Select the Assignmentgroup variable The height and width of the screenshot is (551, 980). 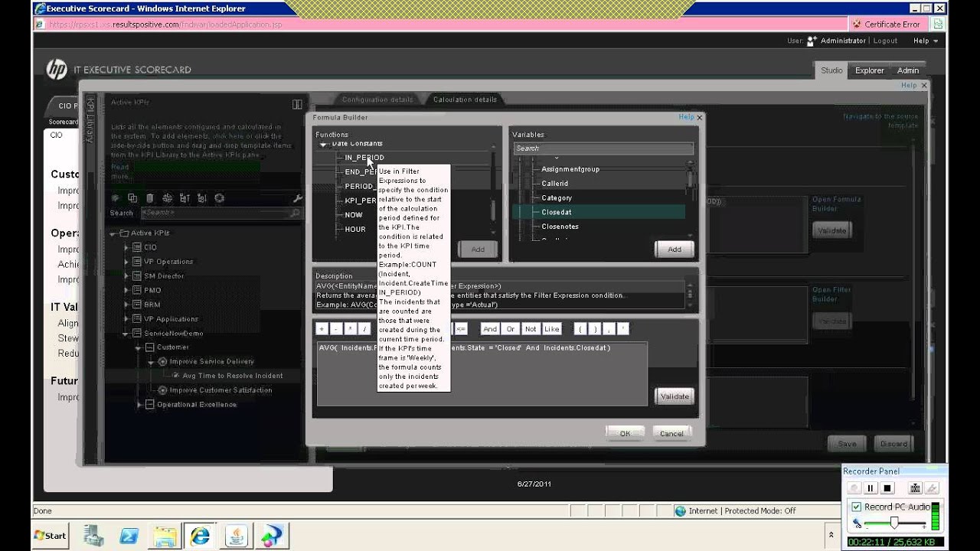click(x=570, y=169)
